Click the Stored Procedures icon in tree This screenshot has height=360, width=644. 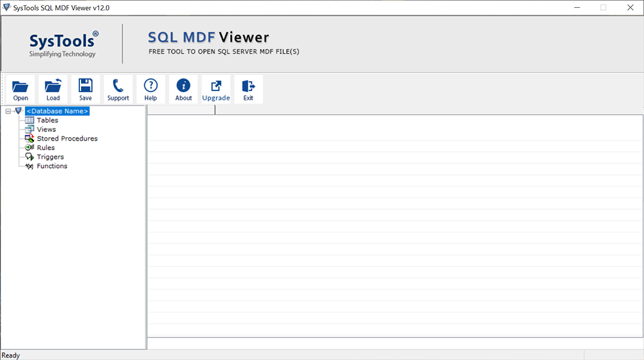pos(30,138)
